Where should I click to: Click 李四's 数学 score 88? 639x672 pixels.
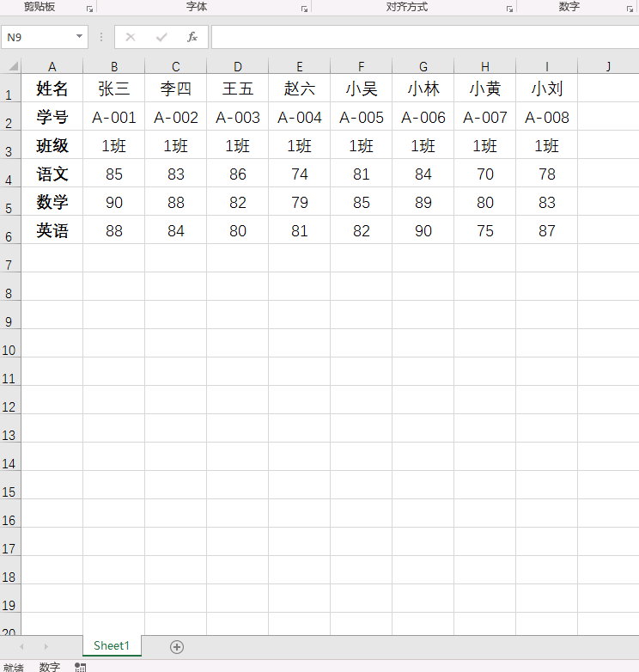[175, 201]
